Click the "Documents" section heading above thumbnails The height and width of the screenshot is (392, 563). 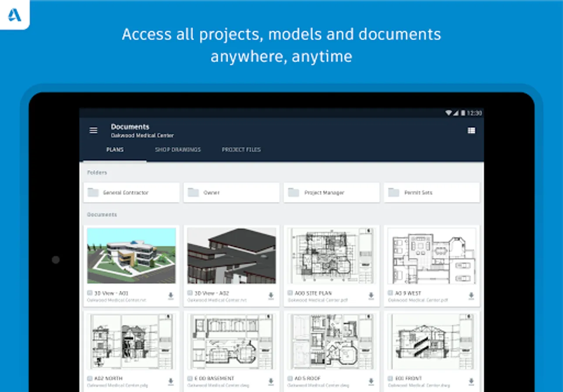coord(102,215)
